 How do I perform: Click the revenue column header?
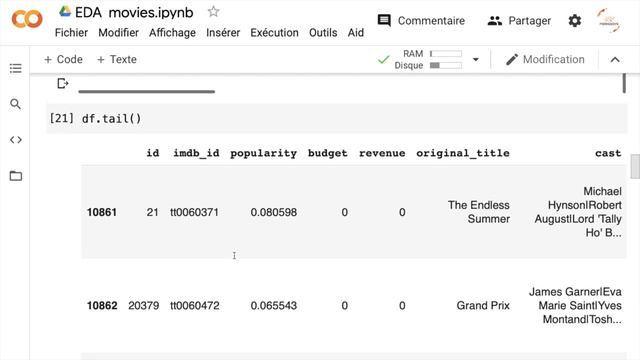pyautogui.click(x=382, y=153)
